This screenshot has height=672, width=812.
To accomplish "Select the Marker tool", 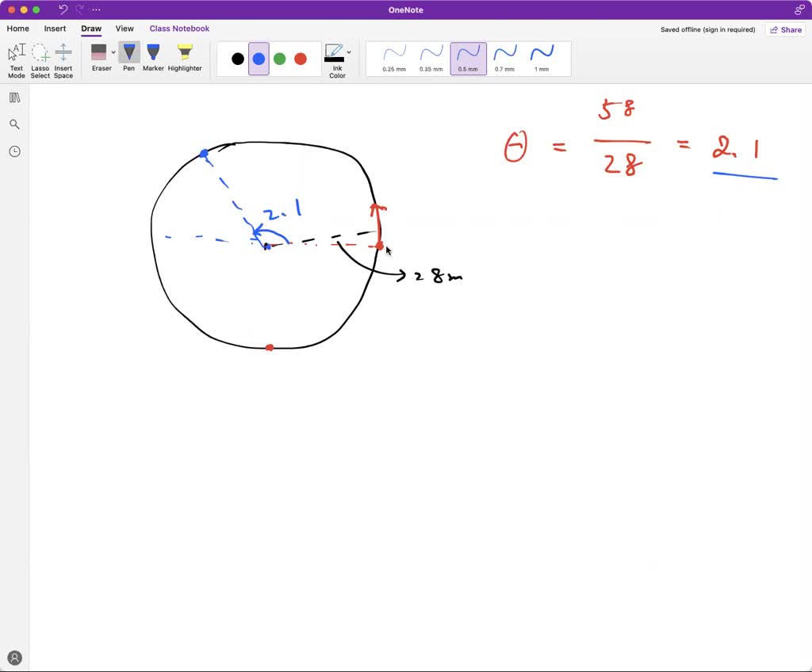I will tap(153, 58).
